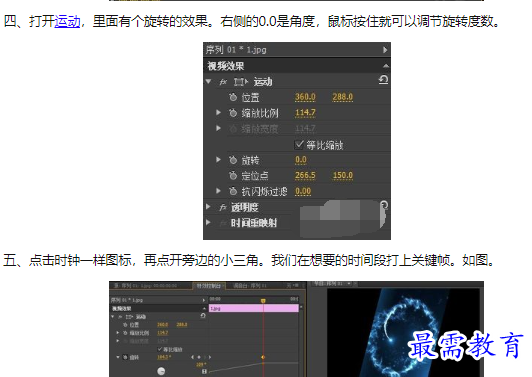Viewport: 532px width, 377px height.
Task: Click the round rotation dial under 旋转
Action: click(162, 371)
